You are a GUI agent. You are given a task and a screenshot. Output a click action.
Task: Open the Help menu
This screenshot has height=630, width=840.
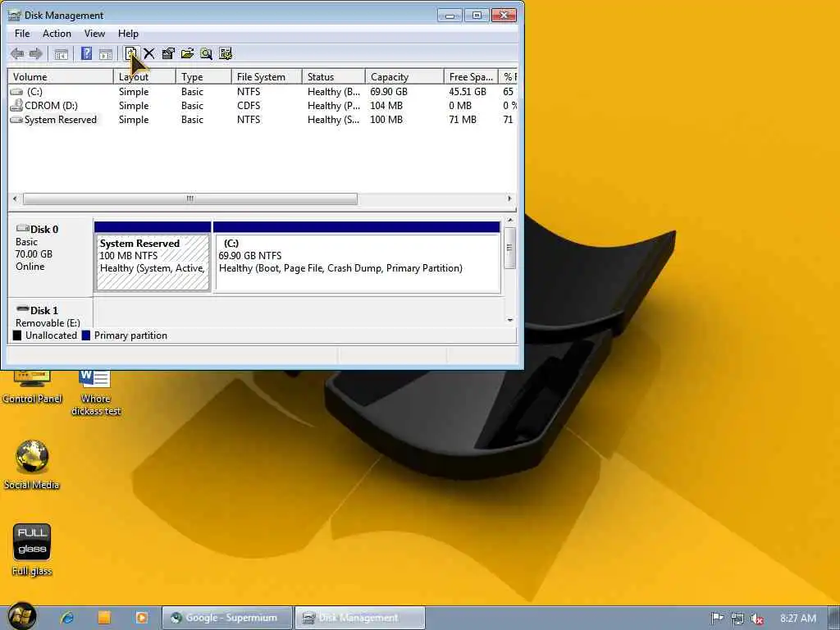click(128, 33)
